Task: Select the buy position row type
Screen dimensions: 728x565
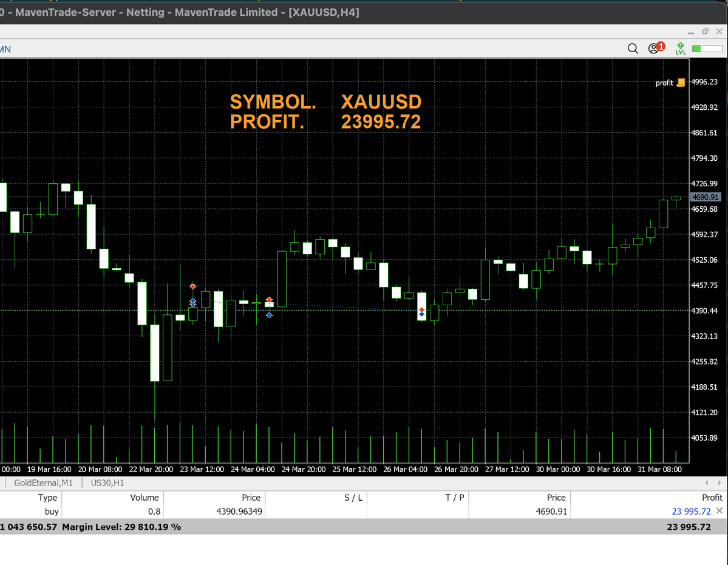Action: pos(52,511)
